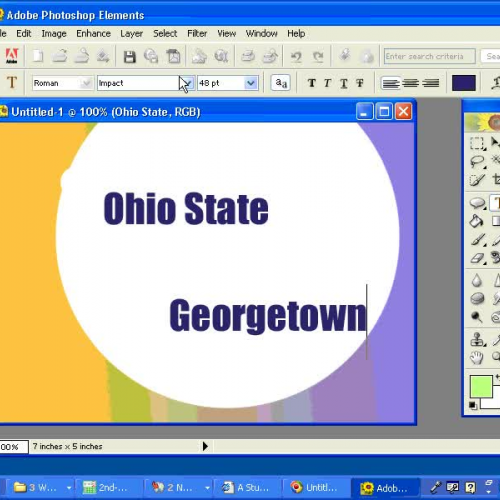Open the Layer menu

[132, 34]
